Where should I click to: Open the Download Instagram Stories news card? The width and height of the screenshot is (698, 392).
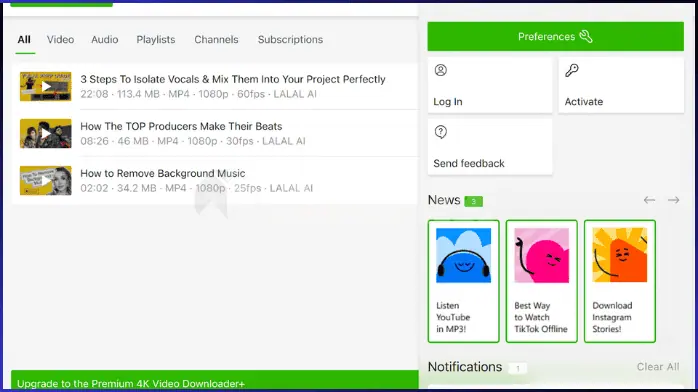tap(620, 281)
